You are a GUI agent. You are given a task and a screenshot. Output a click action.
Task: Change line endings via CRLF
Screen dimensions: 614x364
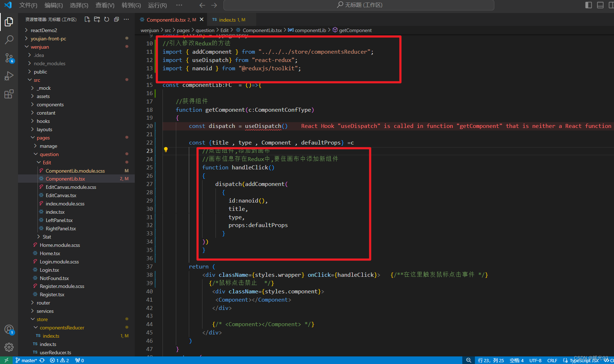click(x=552, y=360)
